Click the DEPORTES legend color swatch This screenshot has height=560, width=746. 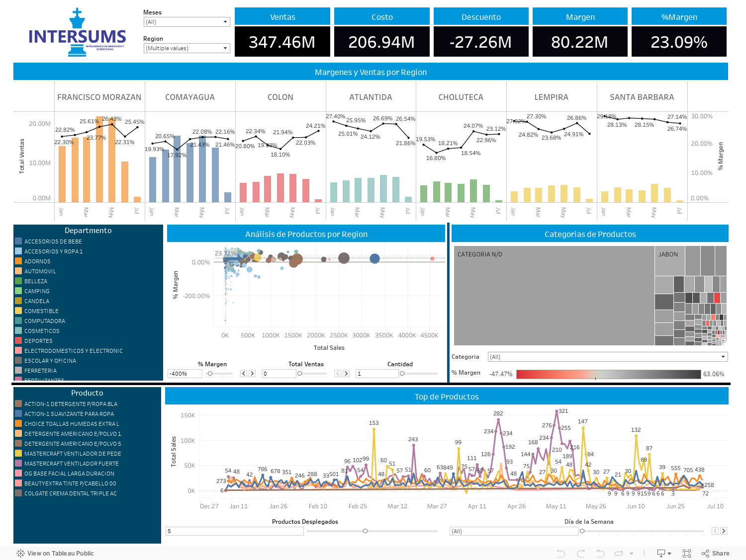pyautogui.click(x=18, y=340)
